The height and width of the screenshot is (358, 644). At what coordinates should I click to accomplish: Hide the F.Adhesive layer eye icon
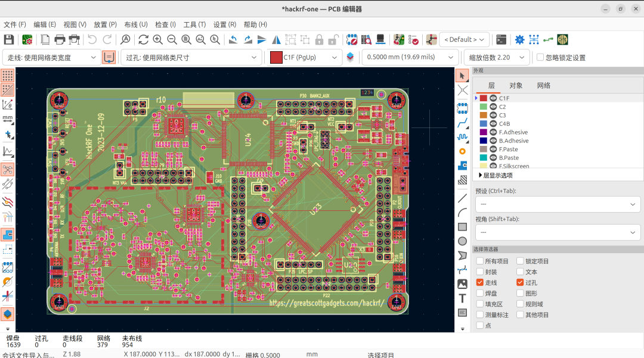tap(493, 132)
